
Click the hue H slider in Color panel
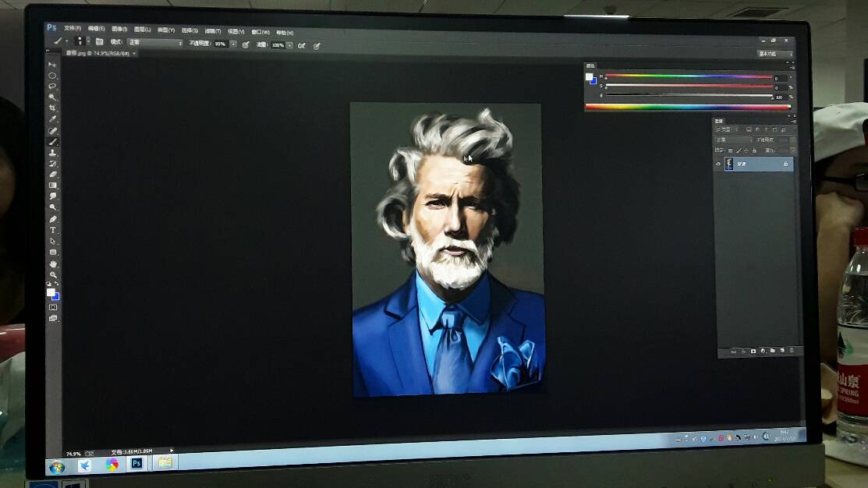(x=689, y=76)
